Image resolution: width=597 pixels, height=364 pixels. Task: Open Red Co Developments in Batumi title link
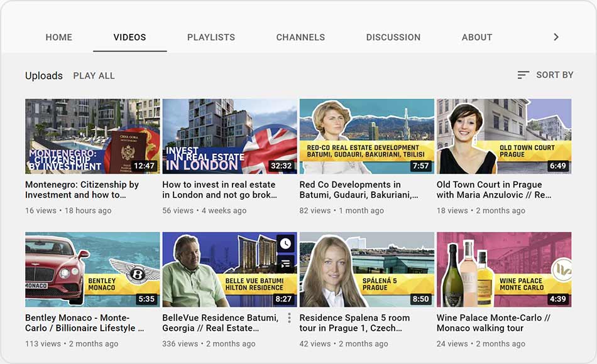(359, 190)
